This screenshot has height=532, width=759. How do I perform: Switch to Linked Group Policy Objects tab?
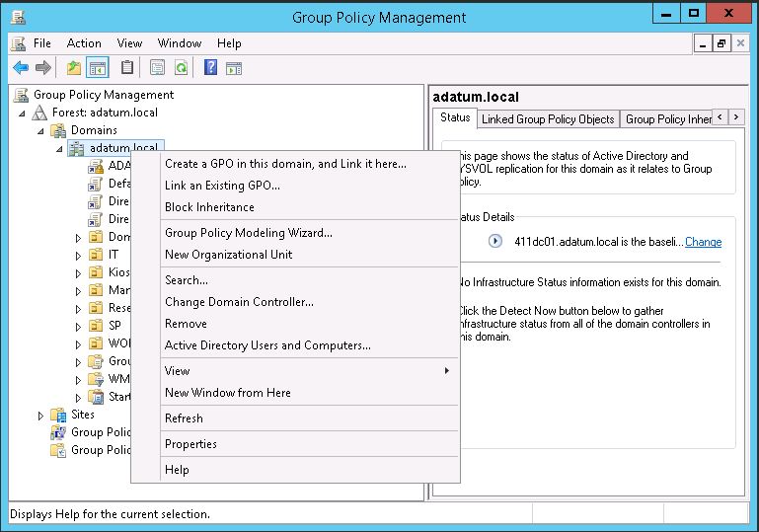[x=548, y=119]
